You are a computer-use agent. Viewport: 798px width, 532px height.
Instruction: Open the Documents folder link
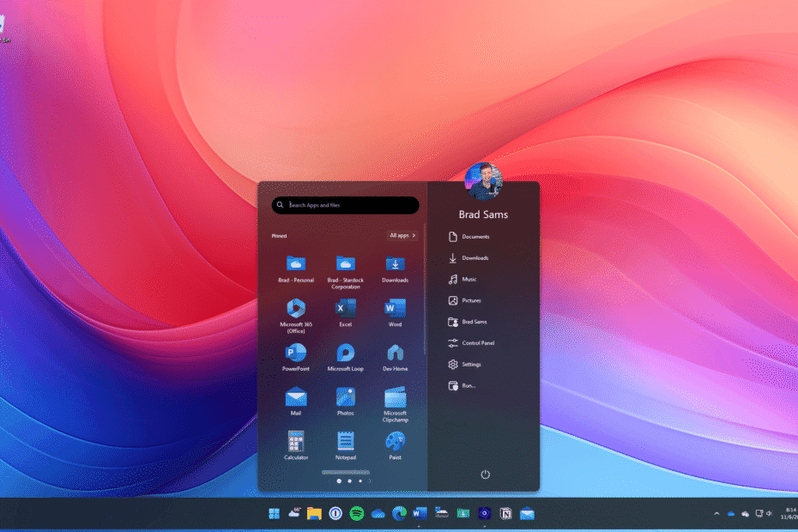(477, 236)
